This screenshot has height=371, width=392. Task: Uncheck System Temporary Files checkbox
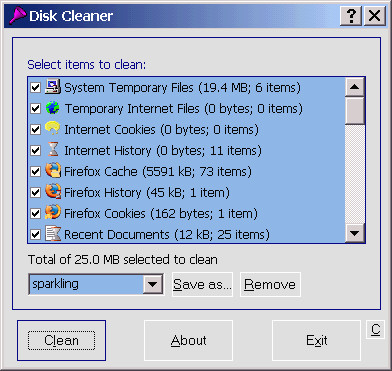pyautogui.click(x=35, y=88)
